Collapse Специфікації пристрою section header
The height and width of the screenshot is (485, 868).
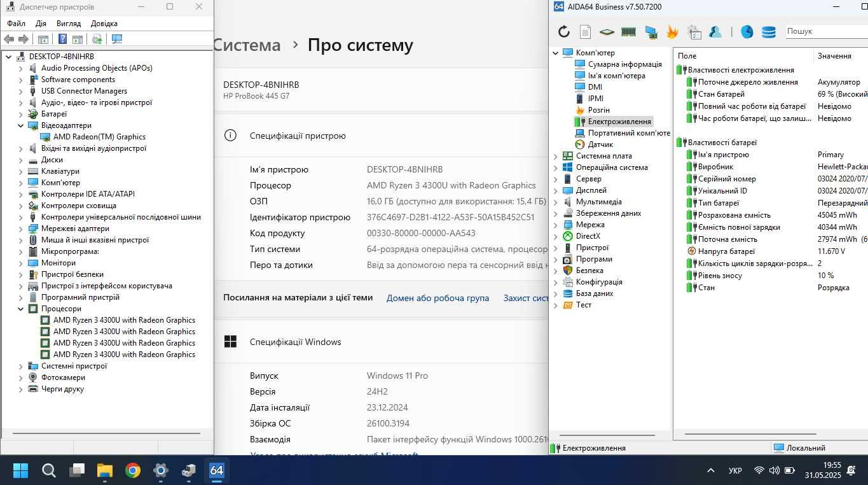click(x=382, y=136)
